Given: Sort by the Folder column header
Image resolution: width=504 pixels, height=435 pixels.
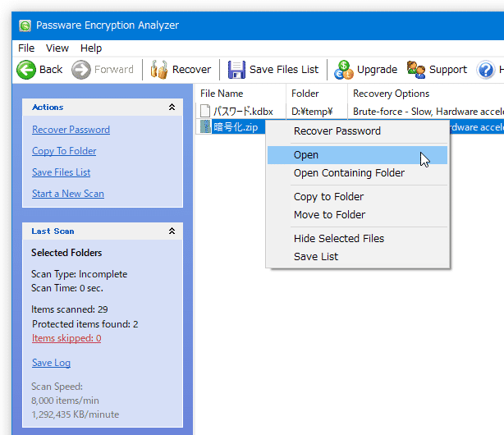Looking at the screenshot, I should point(317,94).
